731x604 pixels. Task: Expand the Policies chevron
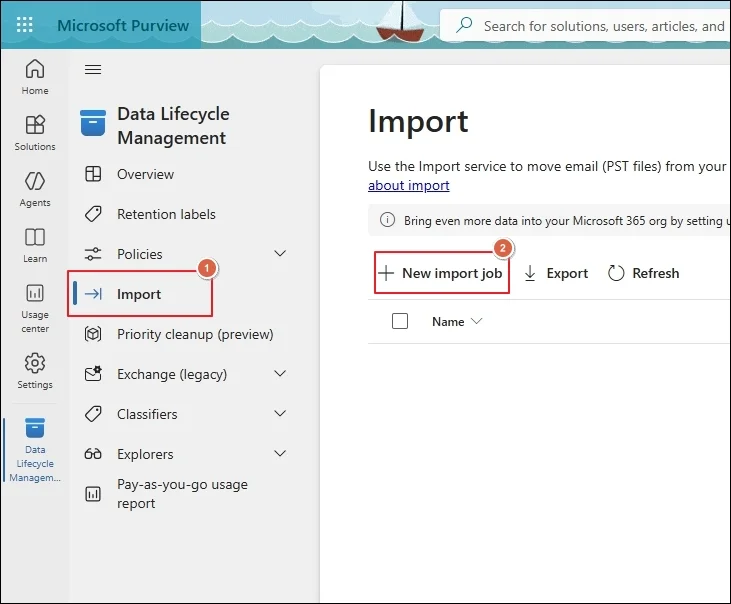point(280,254)
